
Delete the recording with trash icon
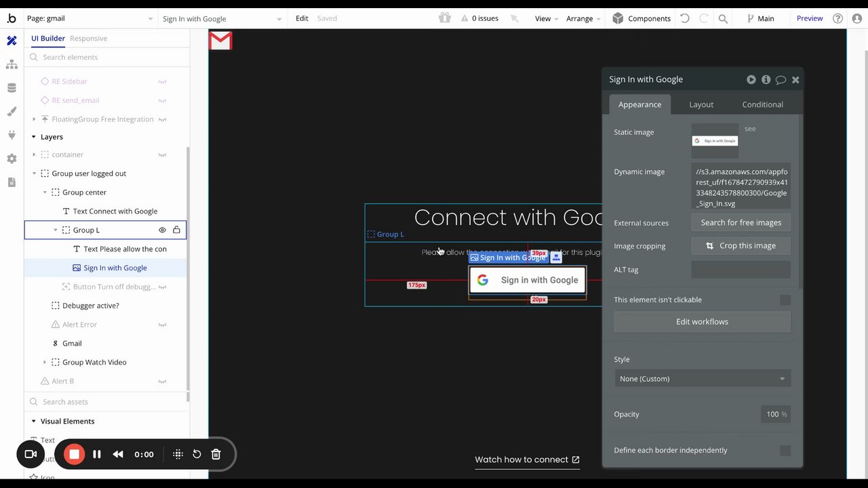coord(216,454)
